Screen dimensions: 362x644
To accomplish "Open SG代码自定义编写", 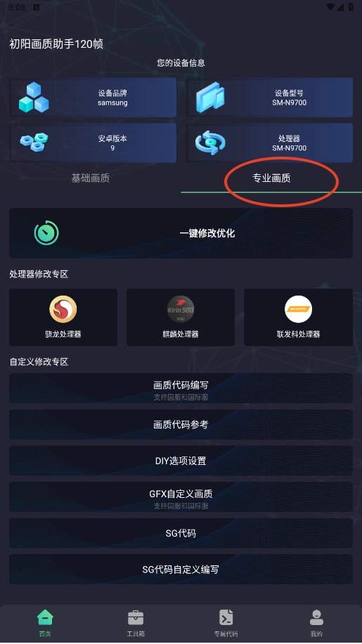I will [x=181, y=570].
